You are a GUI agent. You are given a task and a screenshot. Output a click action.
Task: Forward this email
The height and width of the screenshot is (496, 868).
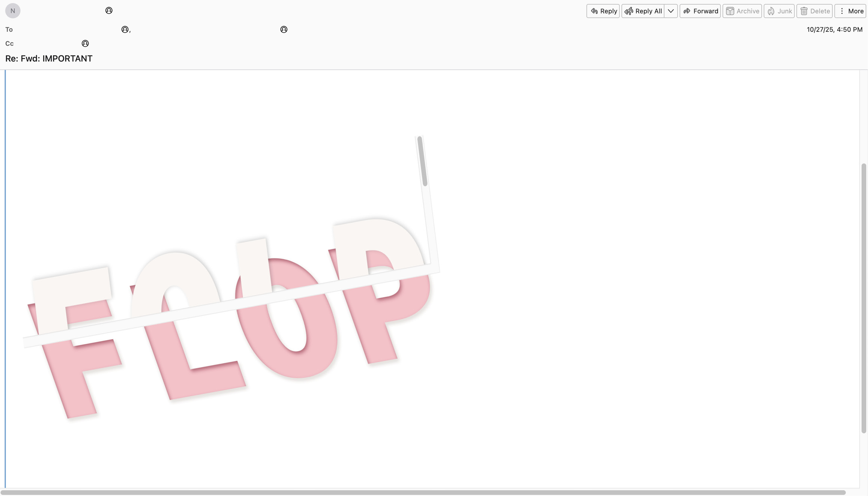click(700, 11)
